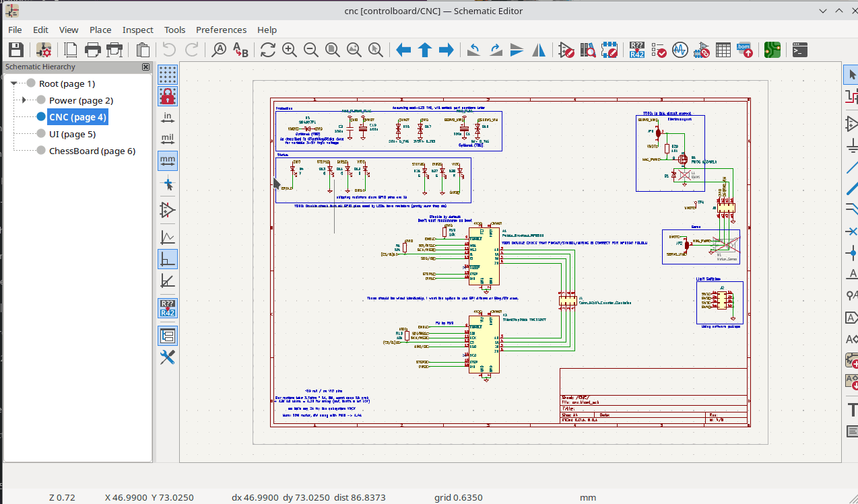Mirror selection horizontally using toolbar icon
Image resolution: width=858 pixels, height=504 pixels.
pos(539,50)
